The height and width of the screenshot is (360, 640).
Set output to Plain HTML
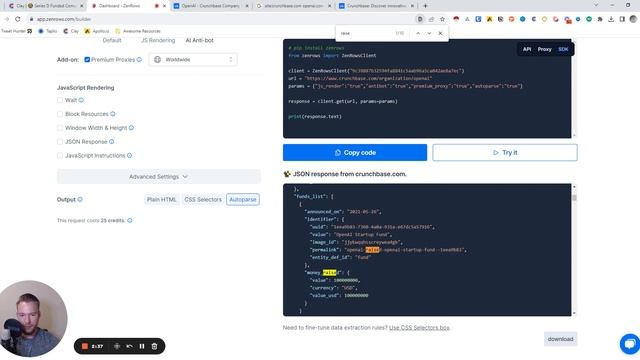tap(162, 200)
